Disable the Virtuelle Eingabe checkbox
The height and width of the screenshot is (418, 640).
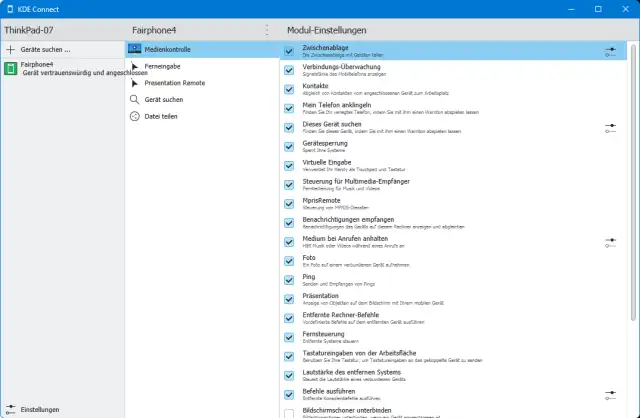289,166
